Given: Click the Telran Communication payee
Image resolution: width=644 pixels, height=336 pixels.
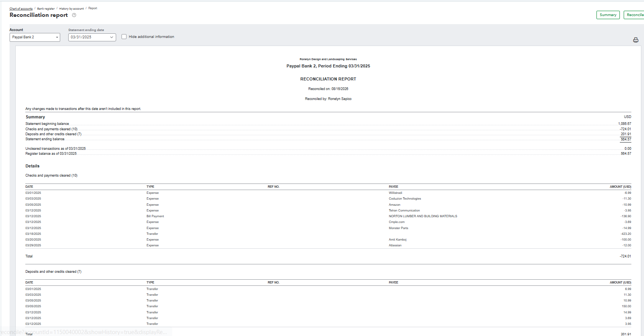Looking at the screenshot, I should 404,210.
